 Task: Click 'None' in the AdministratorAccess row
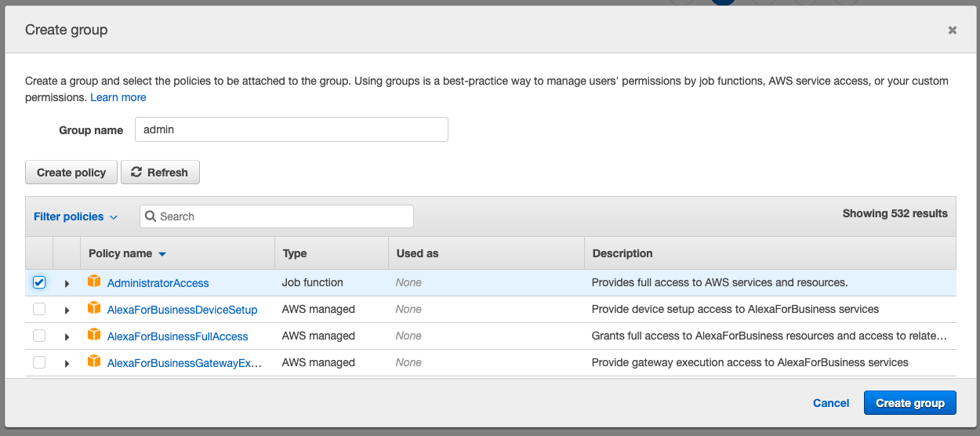(x=408, y=282)
